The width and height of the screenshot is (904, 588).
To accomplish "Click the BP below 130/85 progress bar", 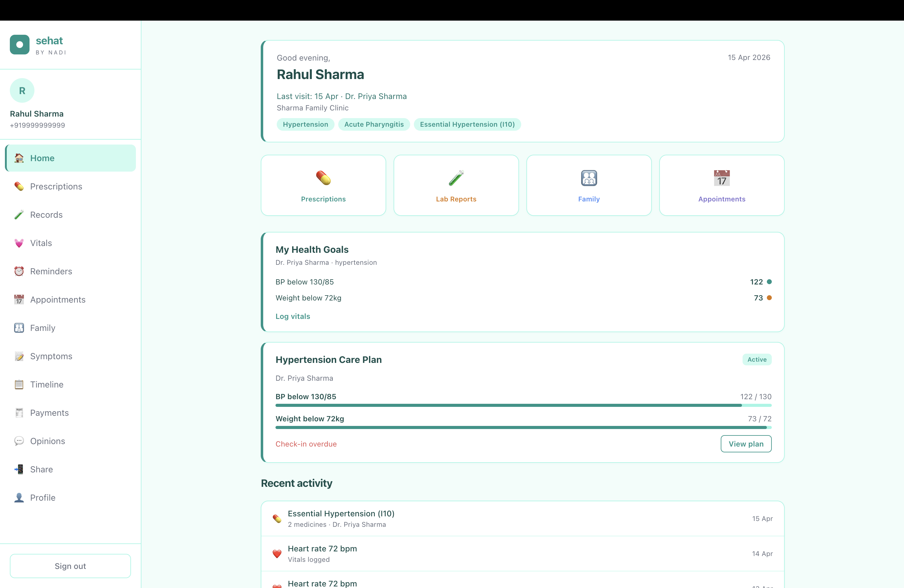I will 523,405.
